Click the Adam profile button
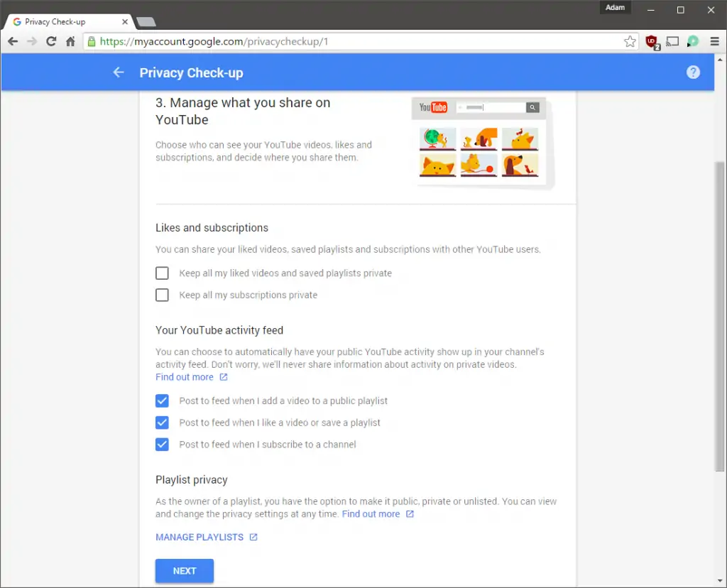727x588 pixels. [x=615, y=7]
